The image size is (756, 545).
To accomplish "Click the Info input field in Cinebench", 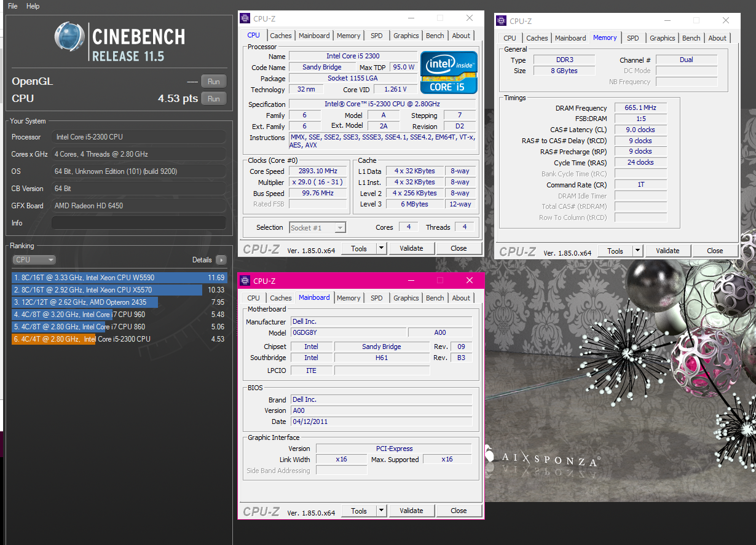I will 138,223.
